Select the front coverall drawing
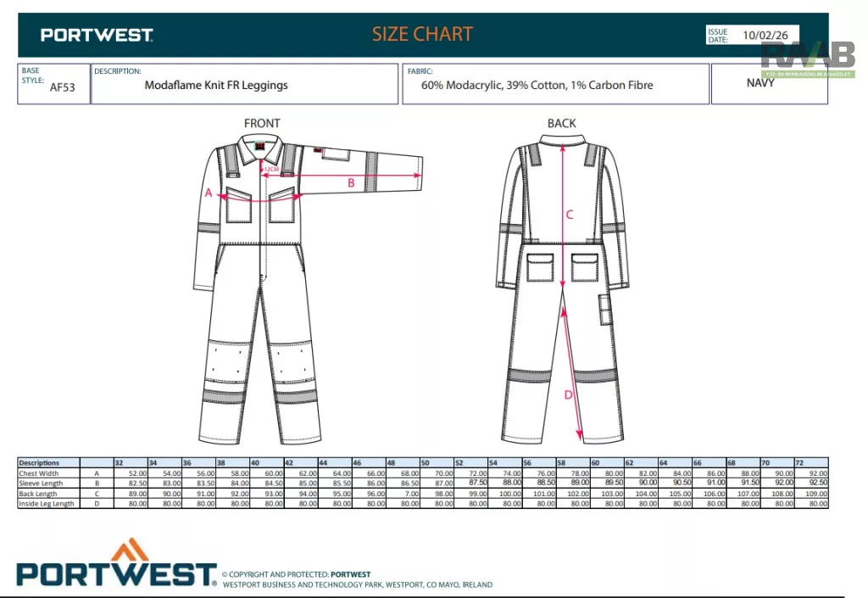 (x=263, y=288)
